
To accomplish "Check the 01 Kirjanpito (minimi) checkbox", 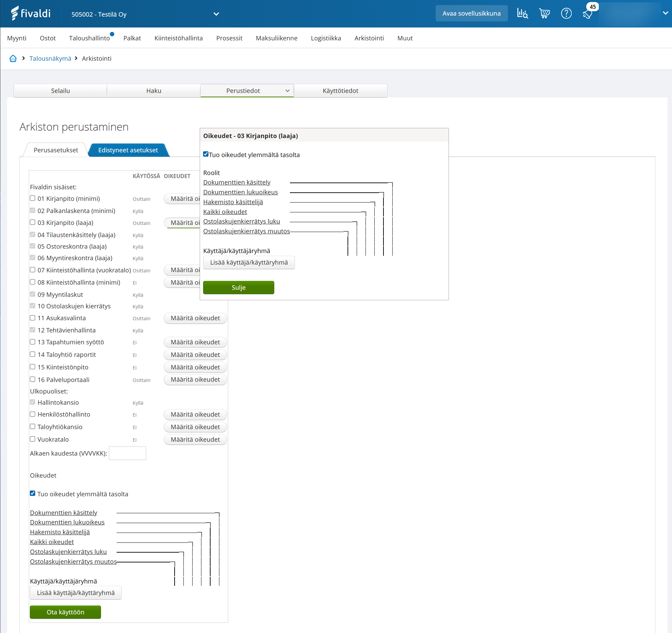I will tap(33, 198).
